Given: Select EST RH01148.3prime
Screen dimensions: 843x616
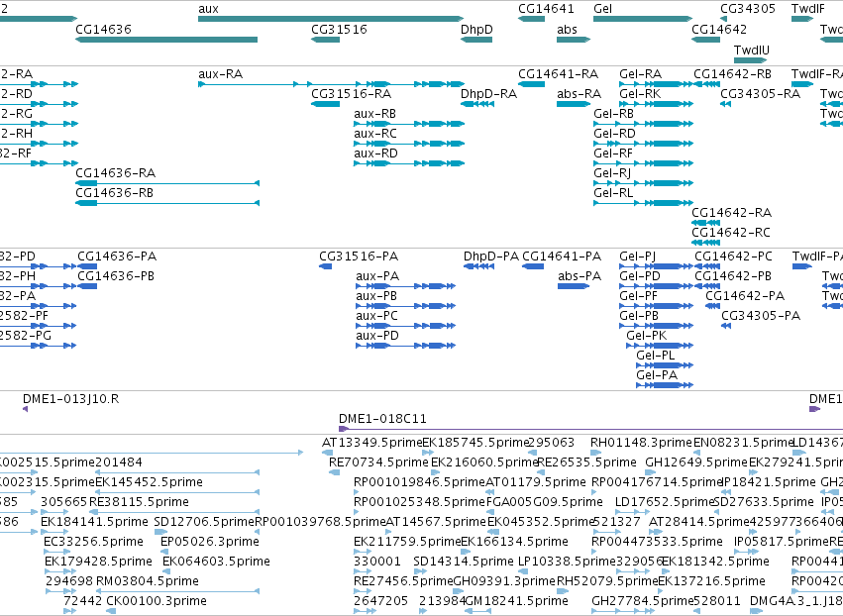Looking at the screenshot, I should (x=641, y=443).
